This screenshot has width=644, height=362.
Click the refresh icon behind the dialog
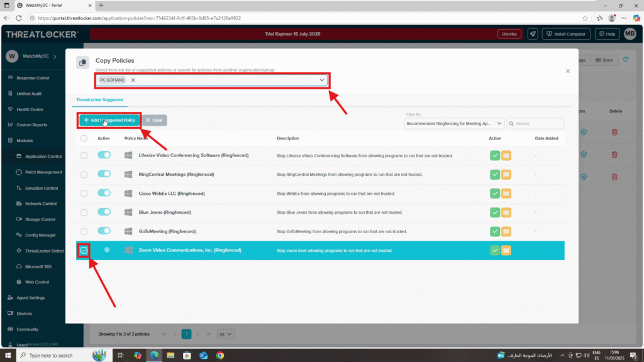tap(626, 60)
